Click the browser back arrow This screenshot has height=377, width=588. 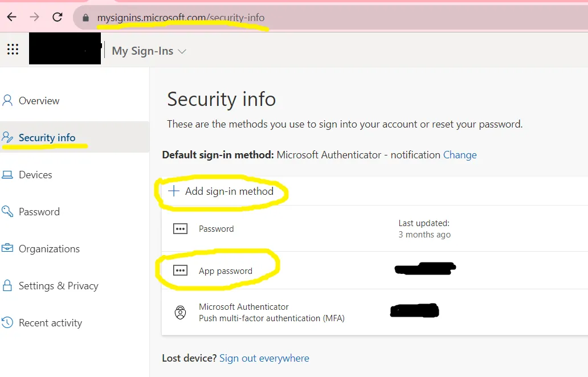coord(11,17)
